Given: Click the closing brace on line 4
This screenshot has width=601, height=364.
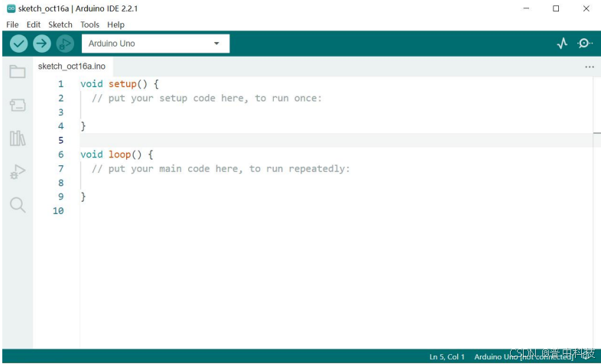Looking at the screenshot, I should coord(83,126).
